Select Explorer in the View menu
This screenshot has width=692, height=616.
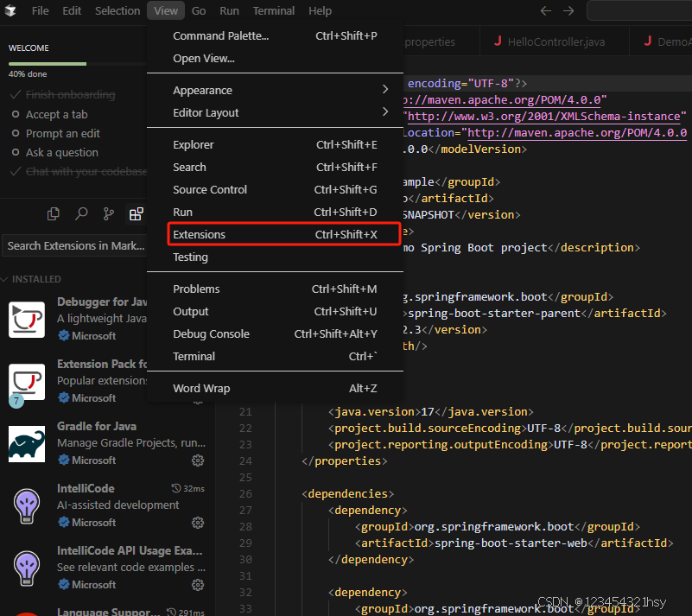tap(275, 145)
